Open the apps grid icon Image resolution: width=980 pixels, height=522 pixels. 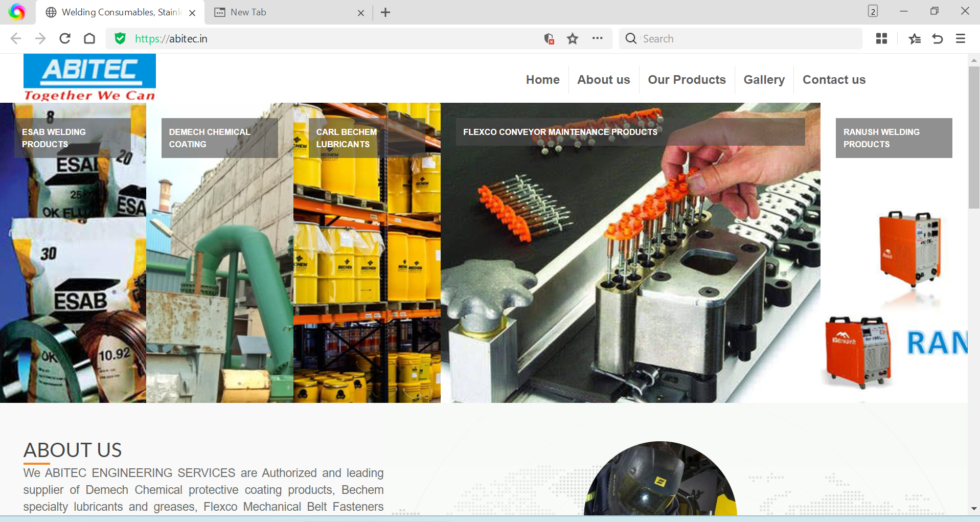881,39
